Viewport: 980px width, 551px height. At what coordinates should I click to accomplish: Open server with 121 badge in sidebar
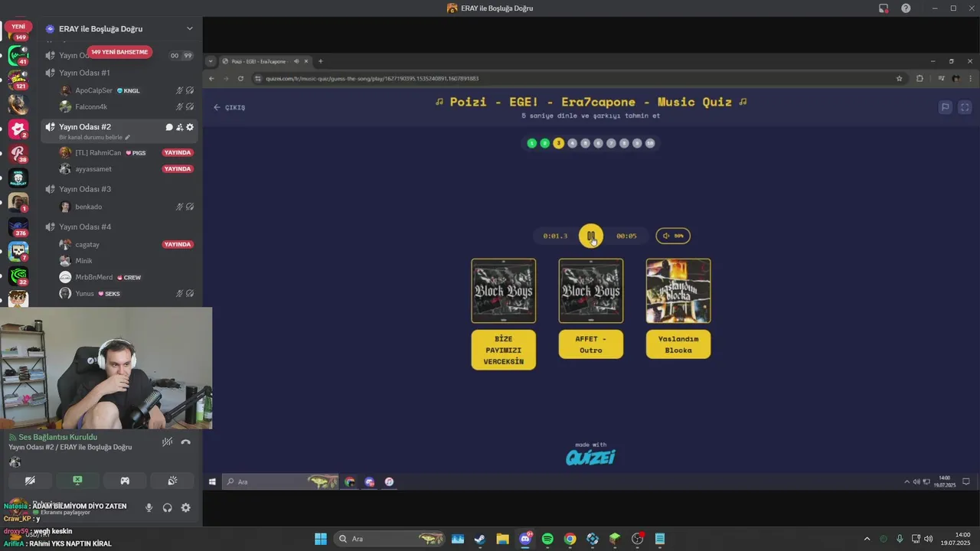(18, 80)
